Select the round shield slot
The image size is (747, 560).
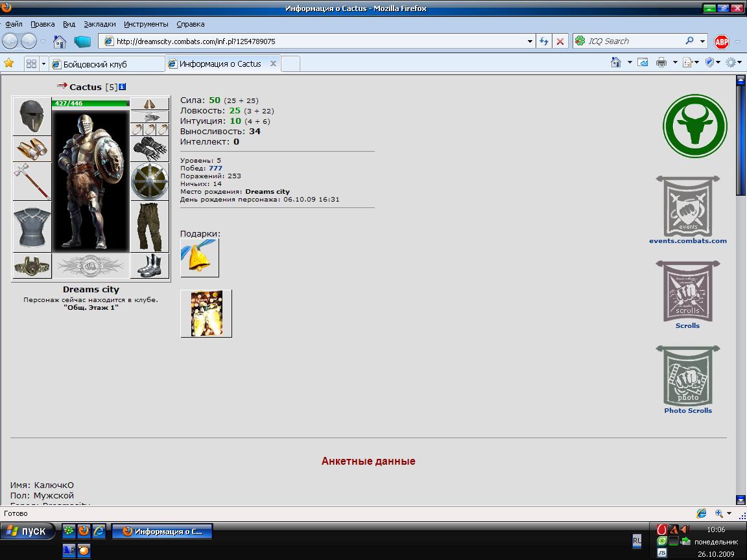click(x=150, y=181)
